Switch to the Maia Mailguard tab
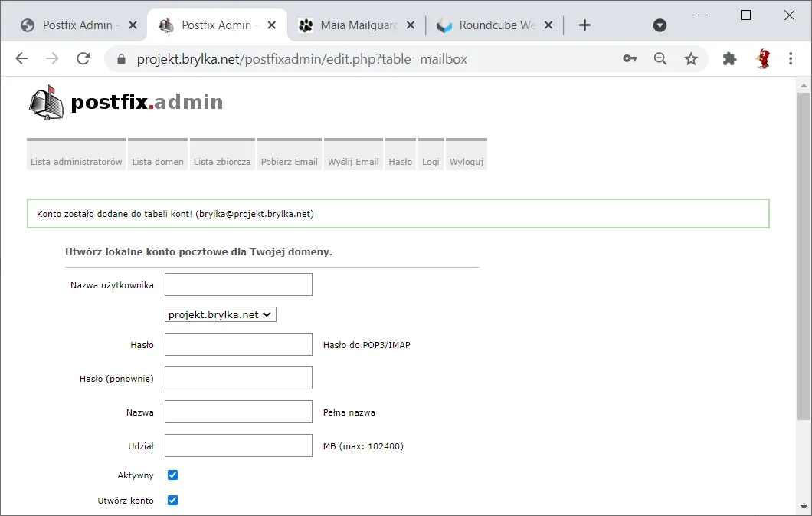This screenshot has height=516, width=812. point(357,25)
